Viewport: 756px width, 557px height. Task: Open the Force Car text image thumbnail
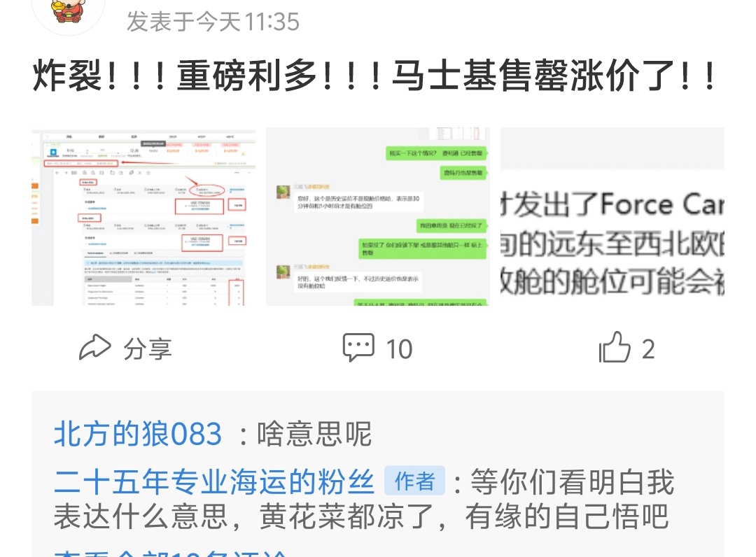[x=612, y=216]
